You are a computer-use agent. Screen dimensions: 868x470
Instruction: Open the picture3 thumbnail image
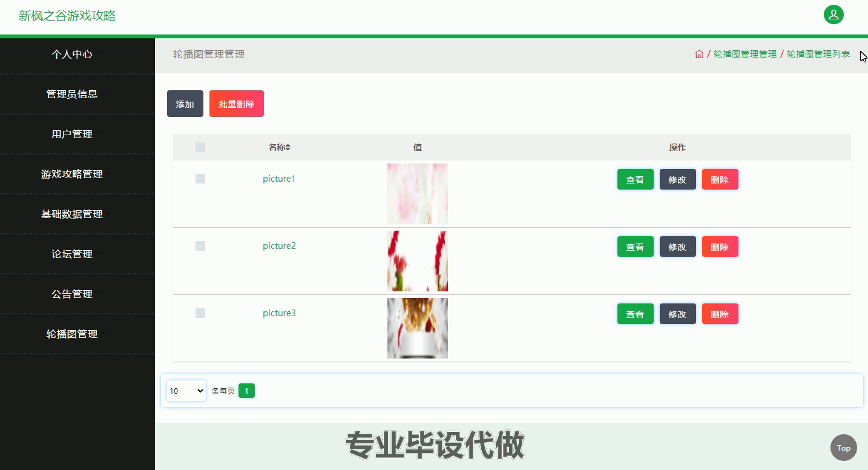(418, 328)
